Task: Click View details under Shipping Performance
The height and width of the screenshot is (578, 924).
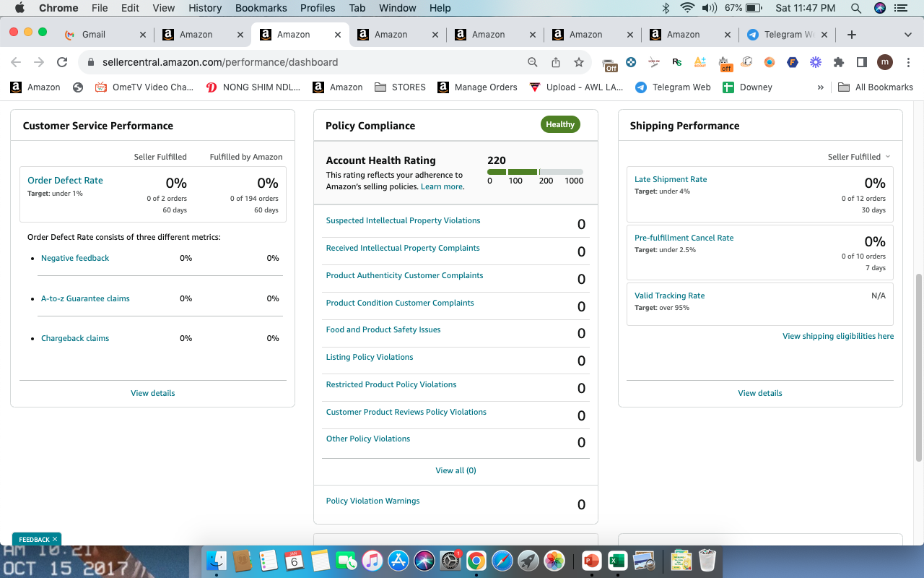Action: tap(760, 393)
